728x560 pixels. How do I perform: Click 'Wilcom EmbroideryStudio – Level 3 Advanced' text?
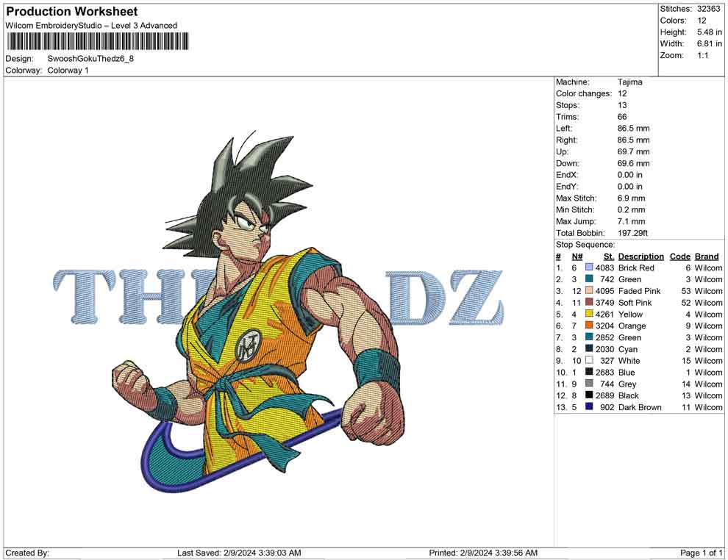[x=91, y=26]
